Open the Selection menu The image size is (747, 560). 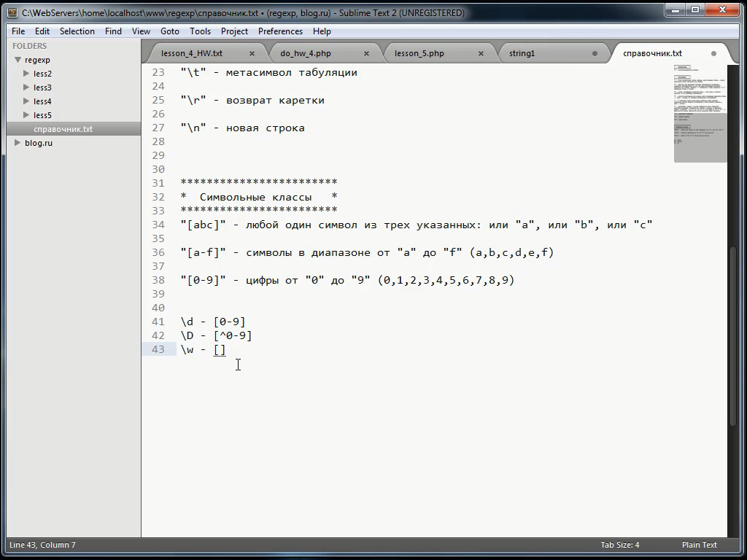pos(77,31)
